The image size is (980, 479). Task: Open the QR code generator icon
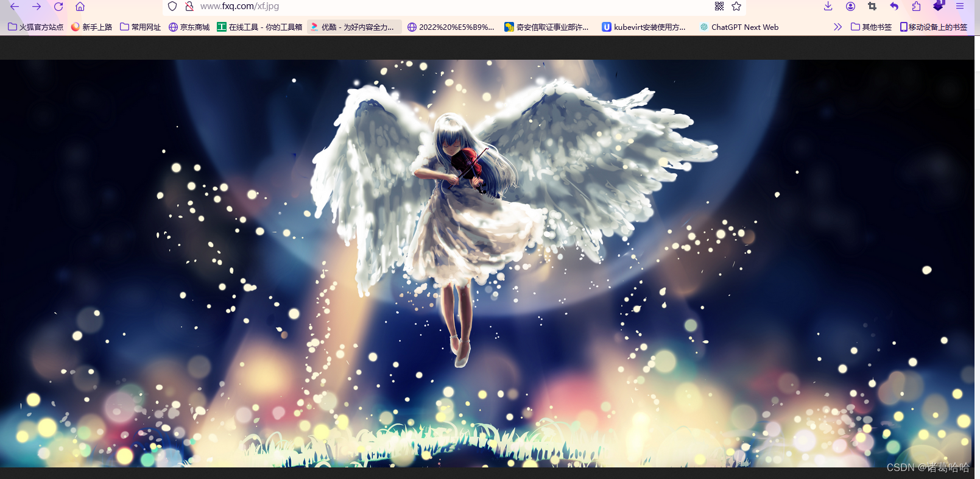click(719, 6)
